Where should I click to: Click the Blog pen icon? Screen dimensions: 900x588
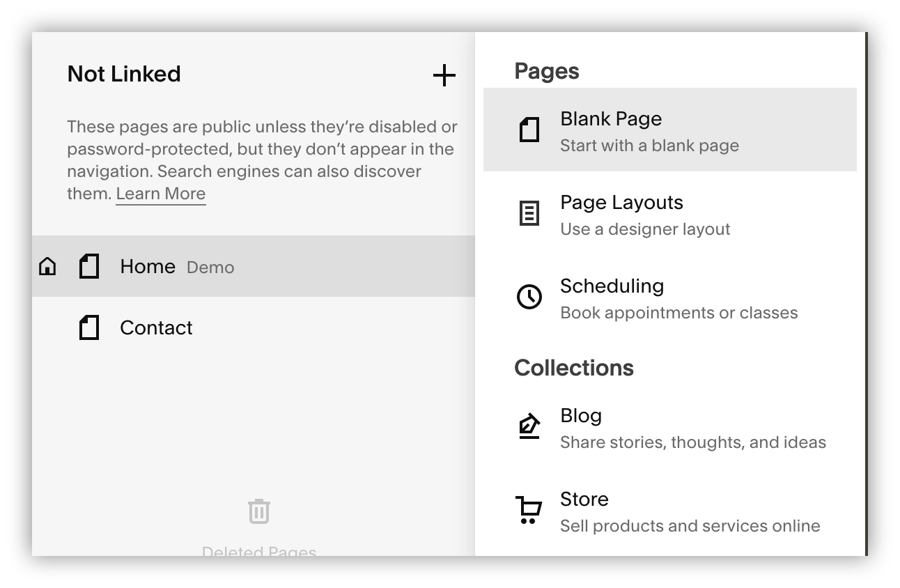pos(529,426)
